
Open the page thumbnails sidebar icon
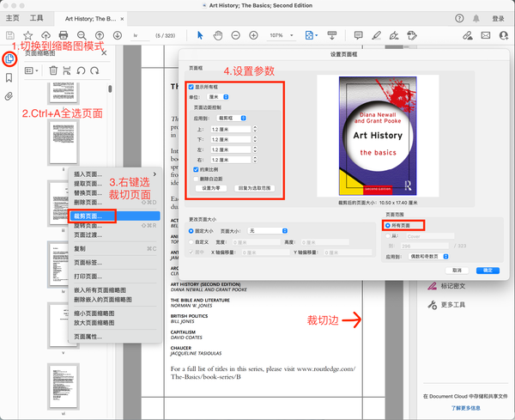[x=9, y=58]
